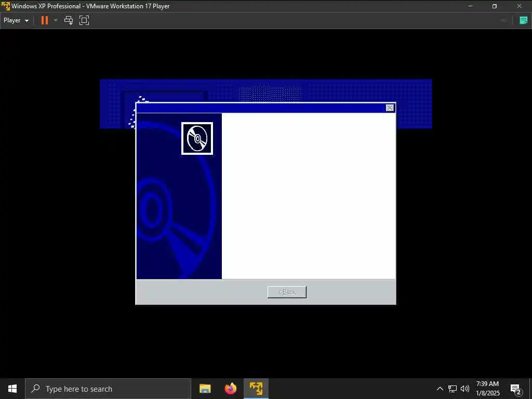Open the green VMware messages note icon
The height and width of the screenshot is (399, 532).
524,20
